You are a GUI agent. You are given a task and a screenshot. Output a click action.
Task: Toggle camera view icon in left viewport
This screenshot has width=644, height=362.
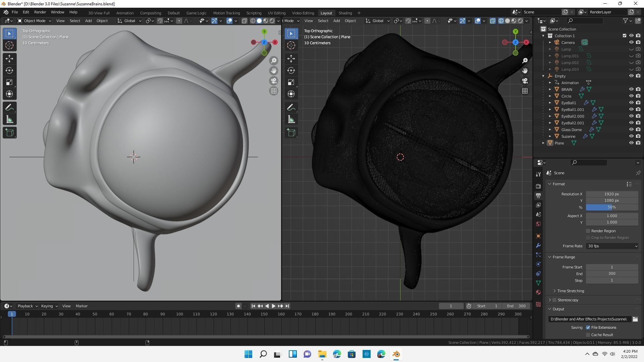point(274,81)
